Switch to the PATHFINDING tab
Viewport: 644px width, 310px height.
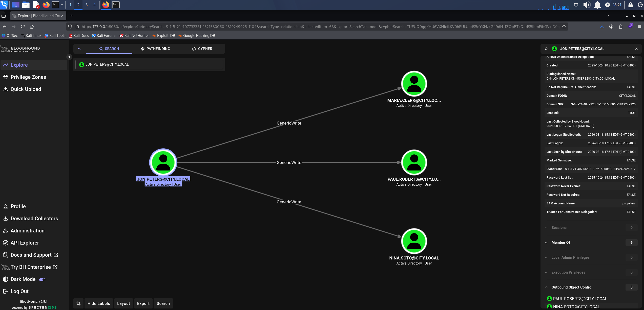[x=155, y=49]
